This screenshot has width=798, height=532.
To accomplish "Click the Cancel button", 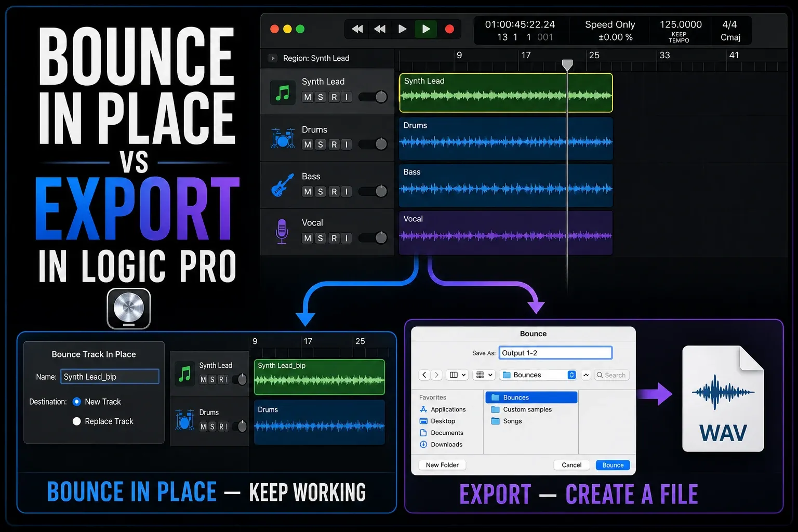I will [571, 465].
